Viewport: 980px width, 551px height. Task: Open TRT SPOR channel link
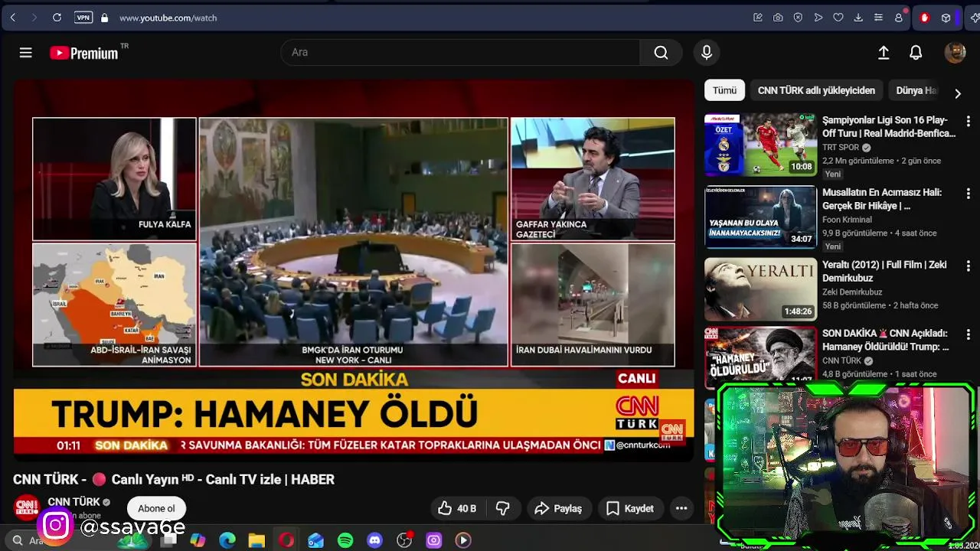click(841, 148)
